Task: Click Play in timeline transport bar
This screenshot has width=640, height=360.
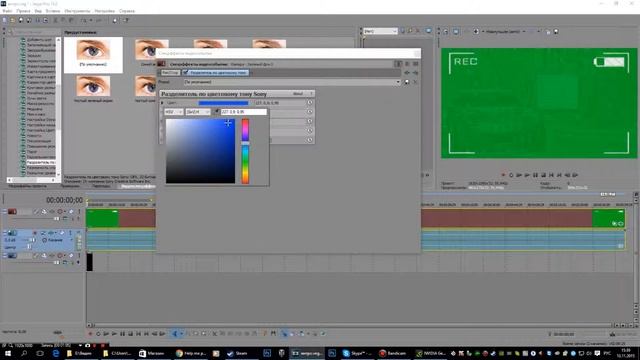Action: point(114,334)
